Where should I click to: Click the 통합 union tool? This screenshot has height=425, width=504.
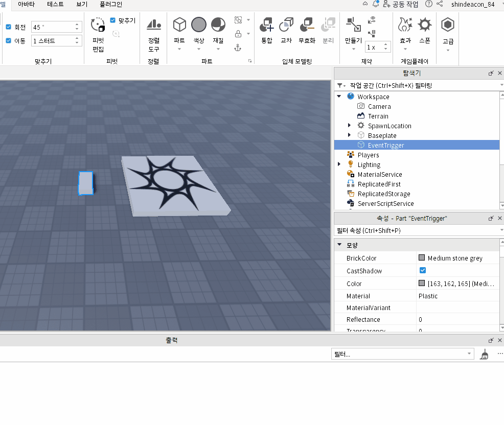point(267,31)
